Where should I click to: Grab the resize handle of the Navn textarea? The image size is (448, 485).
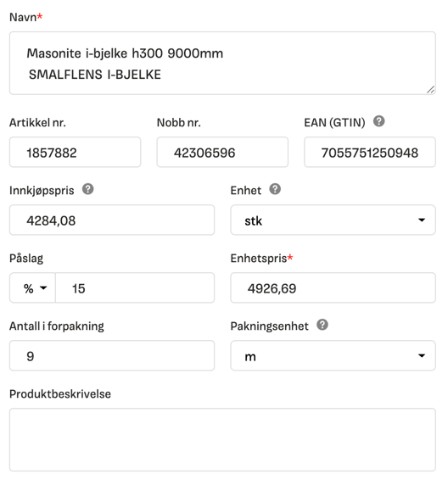[430, 89]
